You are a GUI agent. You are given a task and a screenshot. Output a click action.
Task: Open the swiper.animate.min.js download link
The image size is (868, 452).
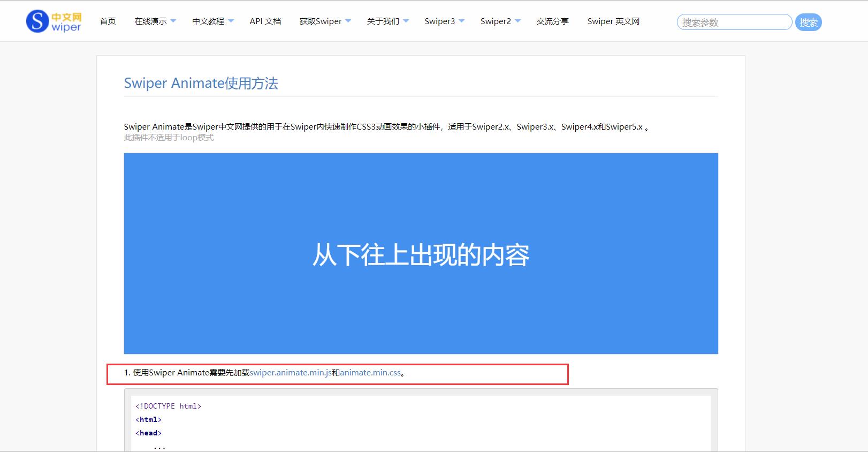(291, 373)
